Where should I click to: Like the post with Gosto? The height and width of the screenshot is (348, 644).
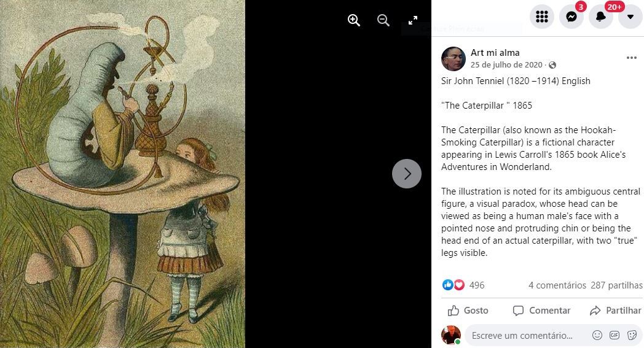(468, 311)
